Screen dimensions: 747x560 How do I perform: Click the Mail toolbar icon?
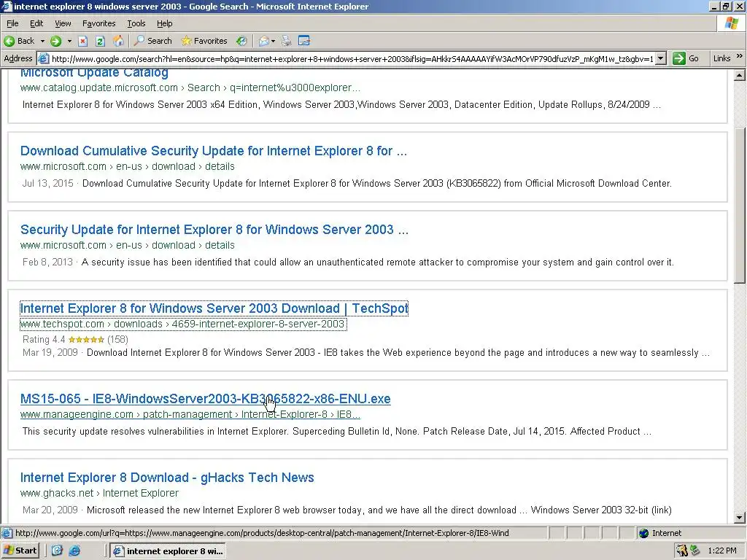[263, 41]
